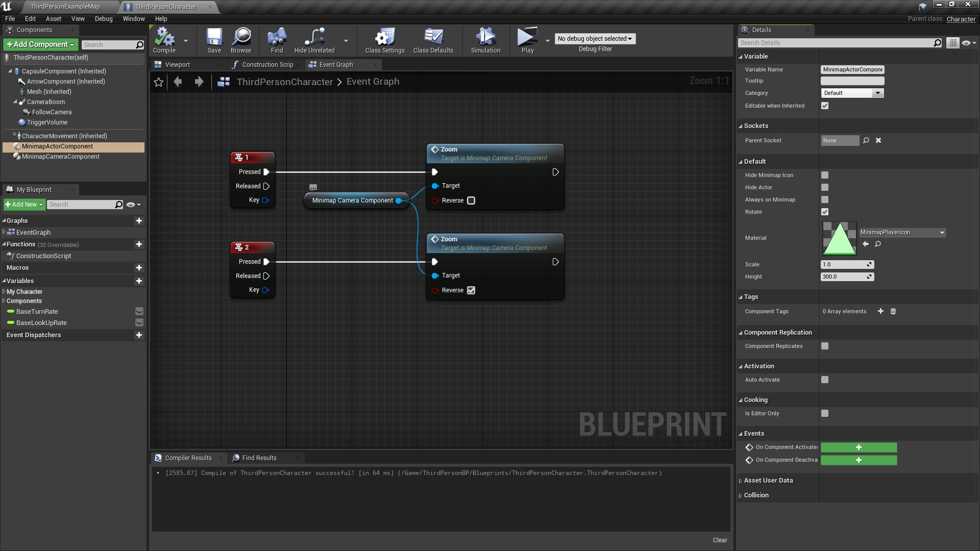Open the Debug menu

tap(103, 18)
